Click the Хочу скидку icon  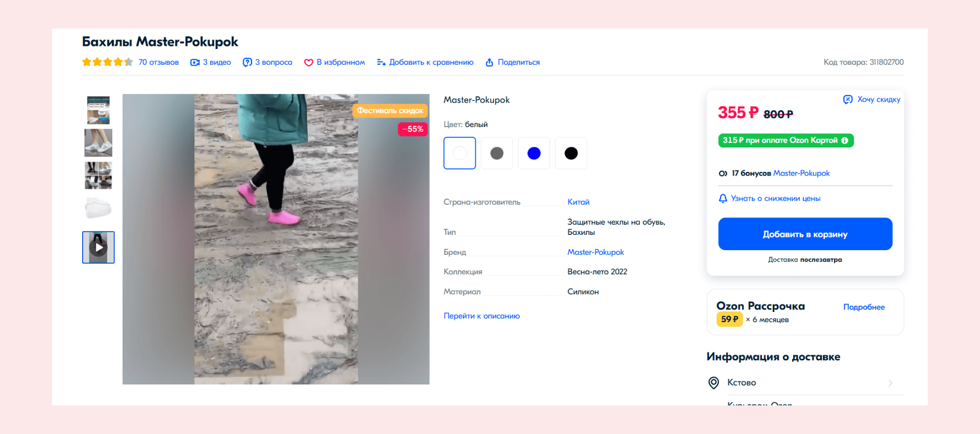coord(848,100)
